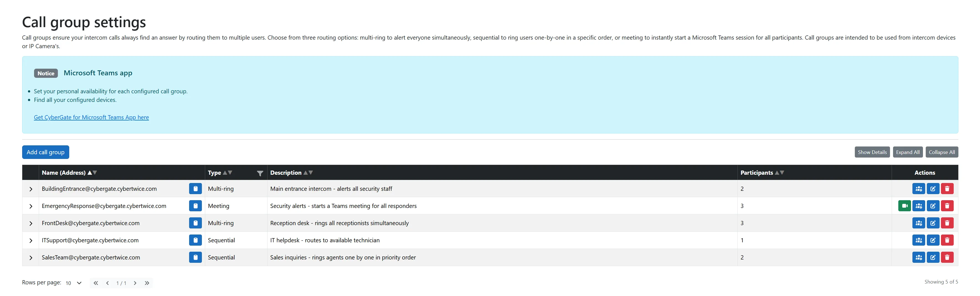Click the Show Details button
Screen dimensions: 980x296
click(x=872, y=152)
